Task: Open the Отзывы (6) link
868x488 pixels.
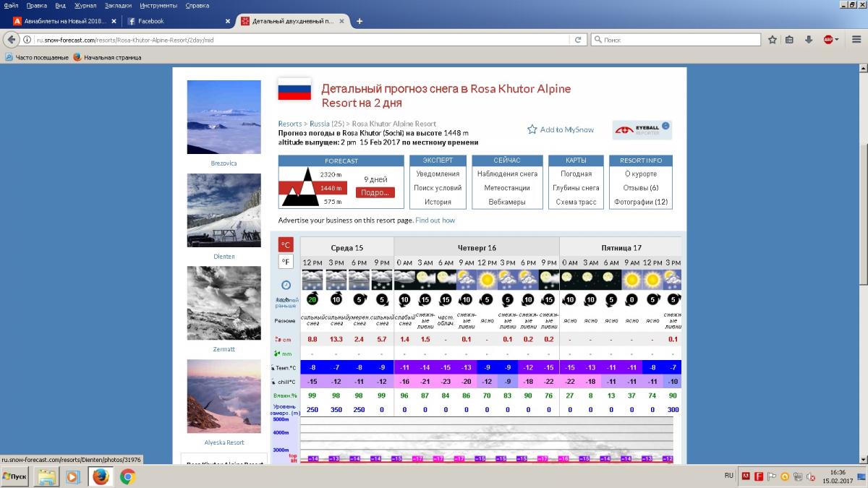Action: click(x=642, y=188)
